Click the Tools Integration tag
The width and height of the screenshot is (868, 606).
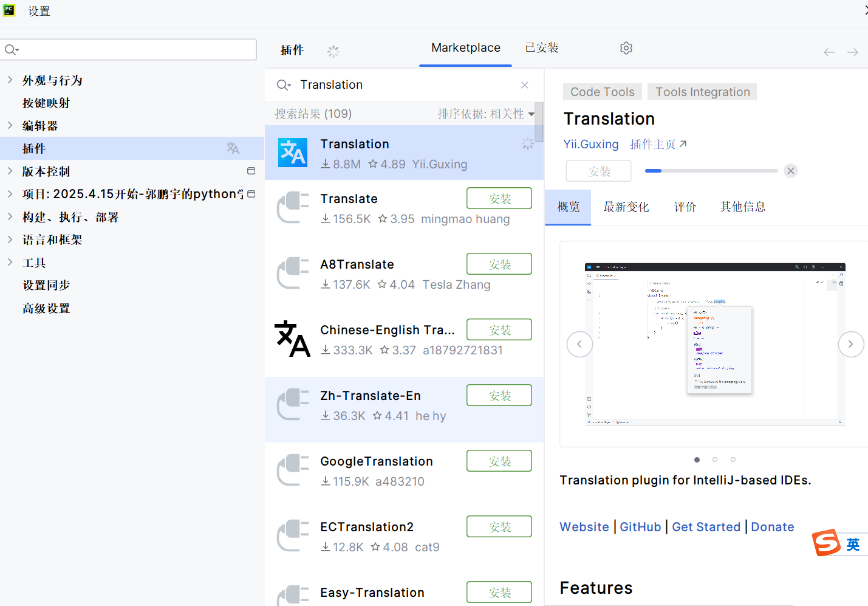[702, 92]
